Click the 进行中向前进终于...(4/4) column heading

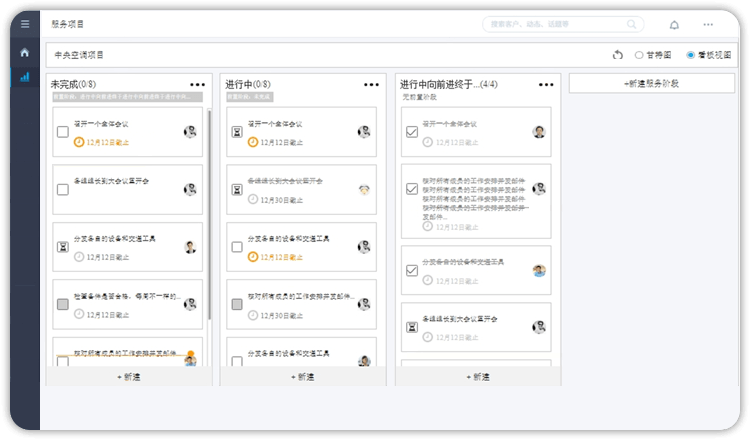click(449, 85)
